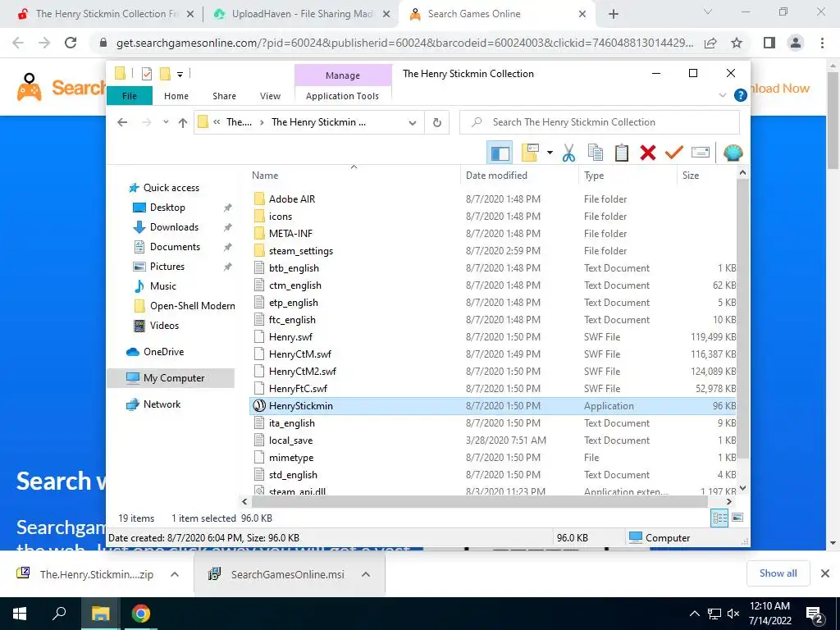Open the Windows Start menu
840x630 pixels.
click(x=20, y=614)
